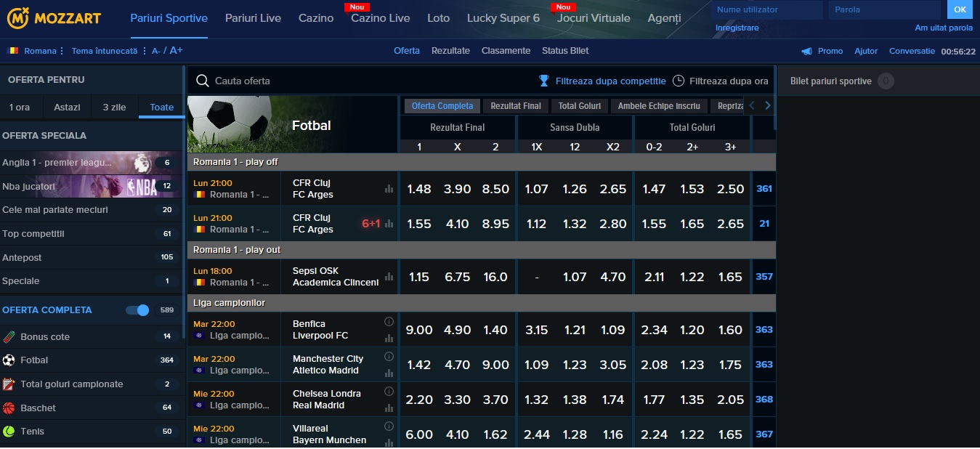Open Anglia 1 premier league offer
980x449 pixels.
[x=91, y=163]
